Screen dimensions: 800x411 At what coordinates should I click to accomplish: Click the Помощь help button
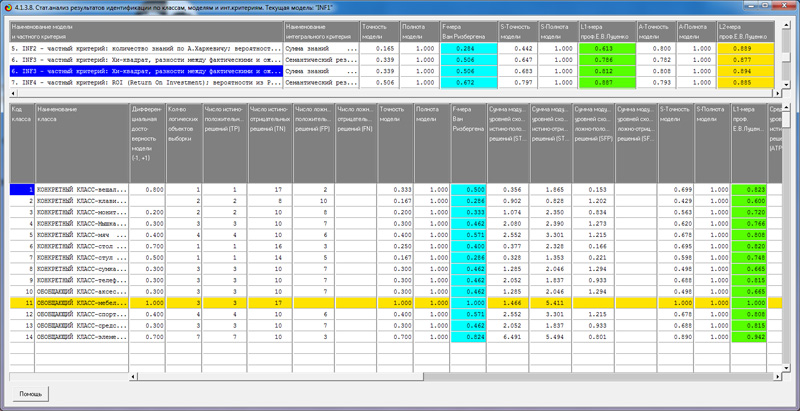pos(31,394)
